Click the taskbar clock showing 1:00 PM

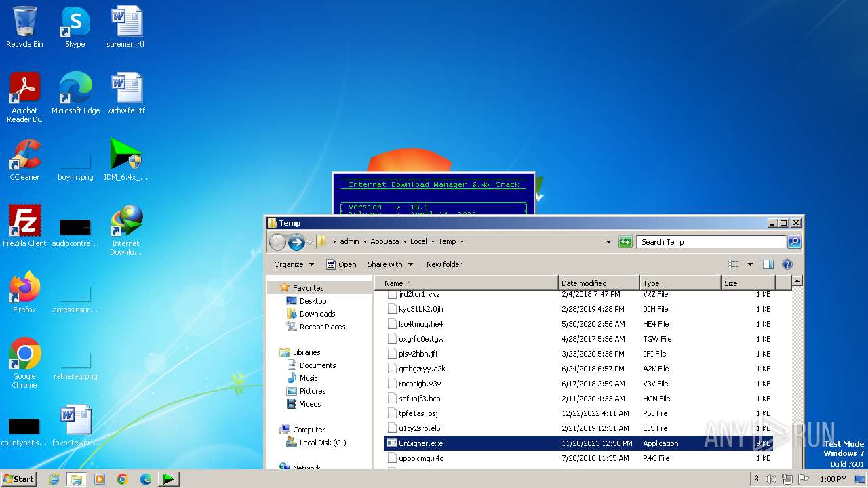[x=833, y=479]
